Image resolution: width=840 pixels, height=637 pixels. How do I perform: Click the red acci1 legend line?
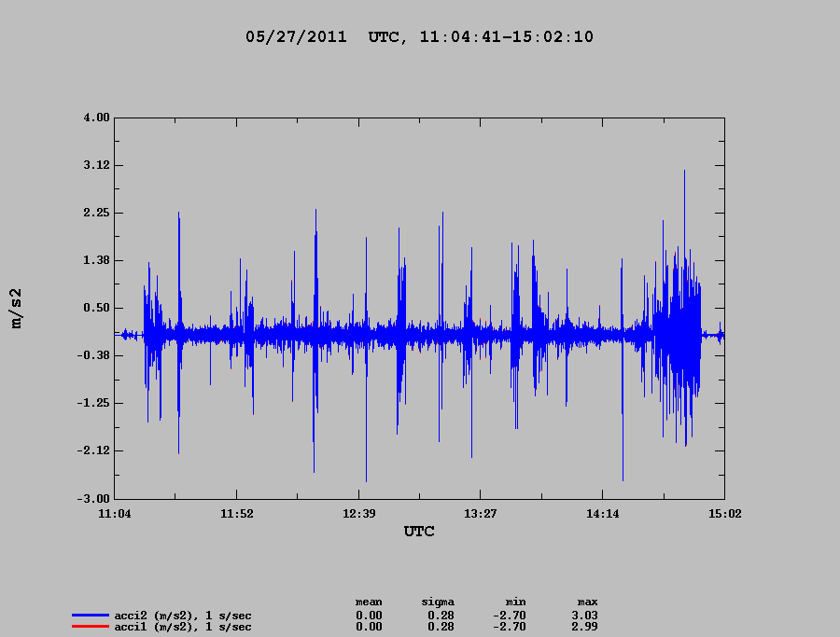coord(90,627)
